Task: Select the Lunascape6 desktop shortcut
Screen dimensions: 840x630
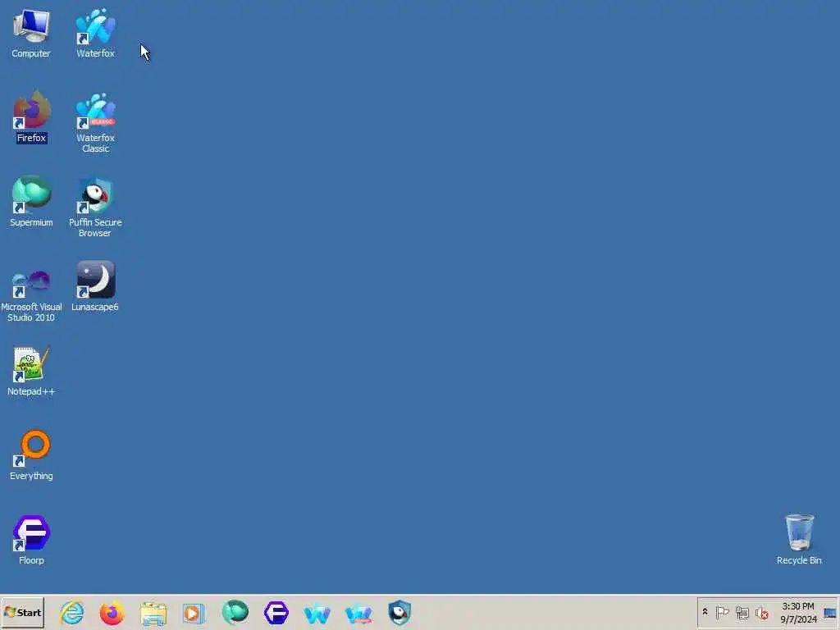Action: (x=95, y=286)
